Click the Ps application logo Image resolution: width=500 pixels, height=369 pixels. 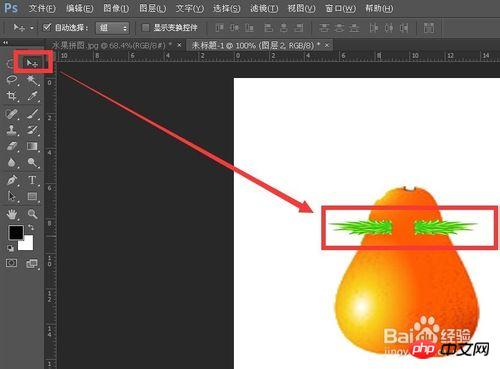(x=11, y=8)
